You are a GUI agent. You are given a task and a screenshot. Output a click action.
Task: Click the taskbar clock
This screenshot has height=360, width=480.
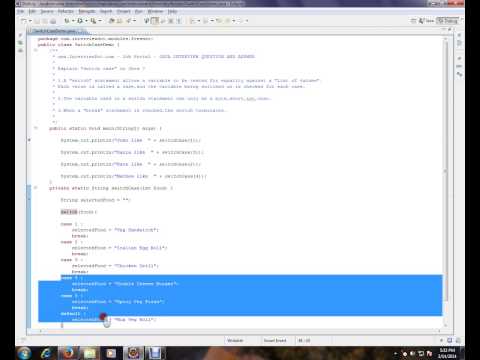tap(447, 353)
